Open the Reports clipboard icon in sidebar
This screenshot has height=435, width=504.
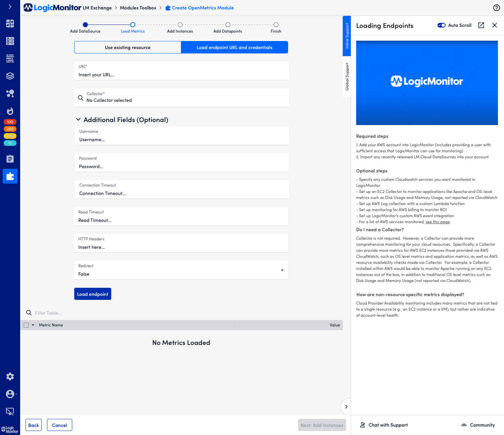(10, 159)
